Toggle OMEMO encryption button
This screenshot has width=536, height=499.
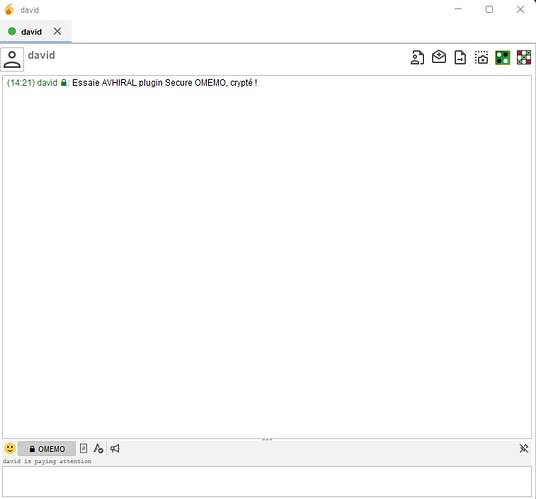point(47,448)
